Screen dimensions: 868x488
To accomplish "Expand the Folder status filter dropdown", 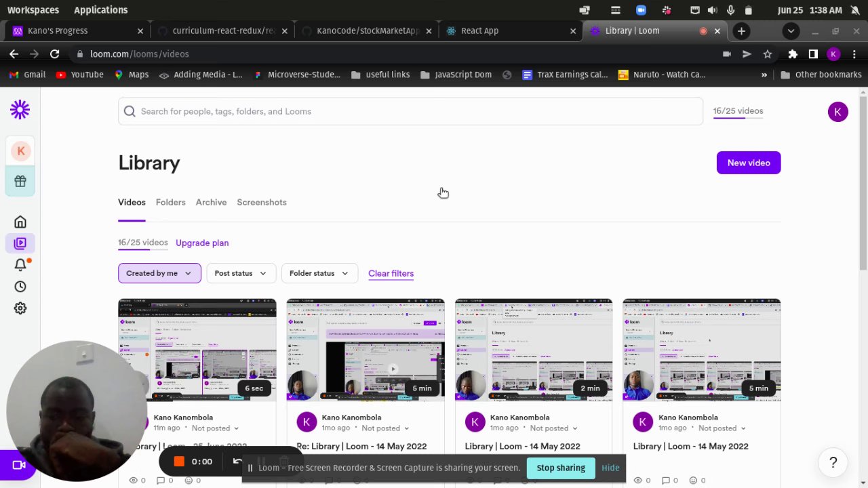I will (319, 273).
